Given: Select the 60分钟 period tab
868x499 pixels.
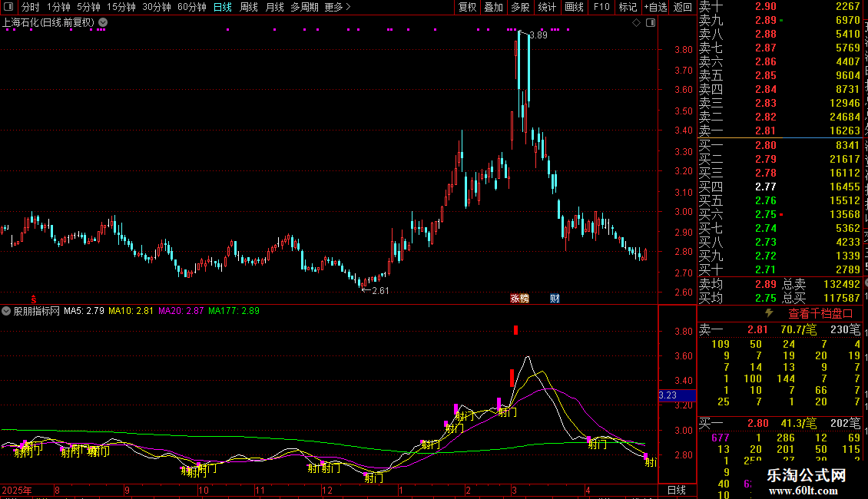Looking at the screenshot, I should tap(192, 7).
